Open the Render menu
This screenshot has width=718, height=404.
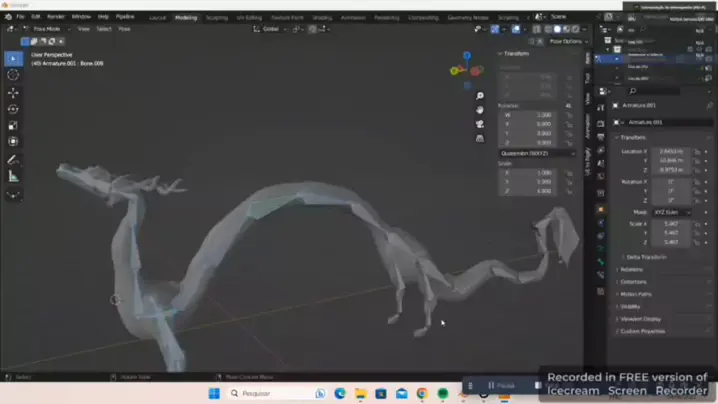[56, 16]
